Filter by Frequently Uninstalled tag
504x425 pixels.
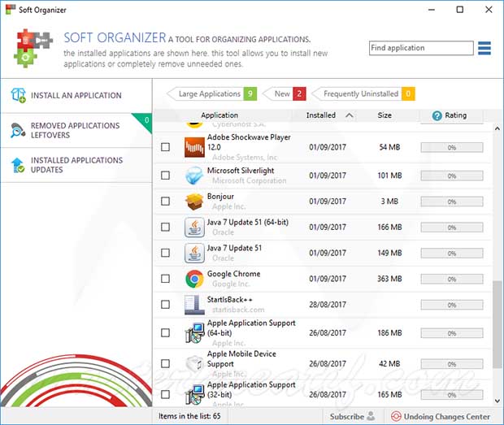[x=363, y=93]
